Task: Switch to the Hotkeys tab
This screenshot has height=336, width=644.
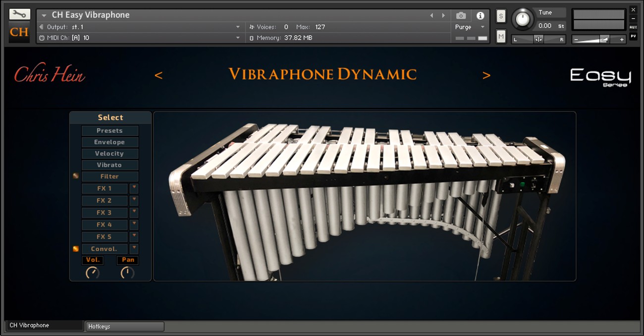Action: [x=125, y=327]
